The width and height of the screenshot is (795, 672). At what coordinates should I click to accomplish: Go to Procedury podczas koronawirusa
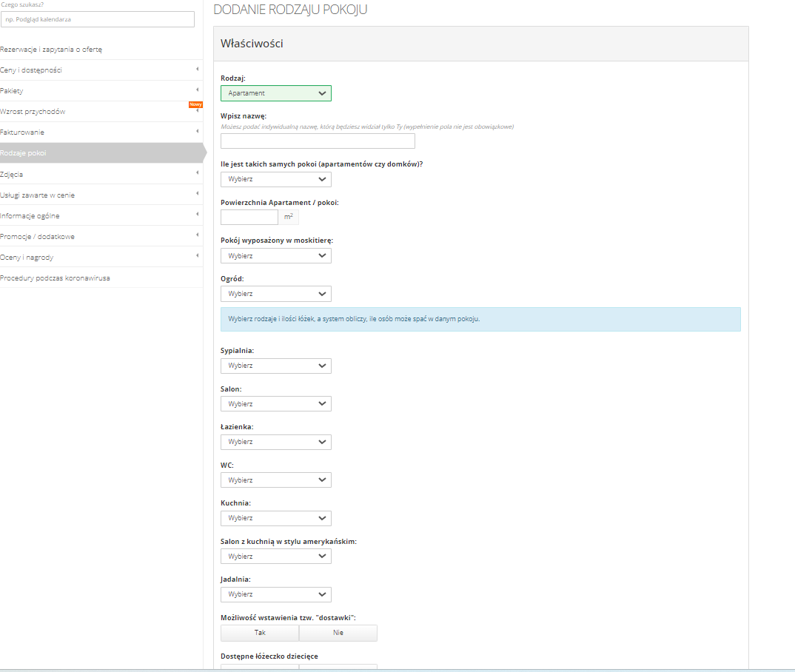tap(56, 278)
